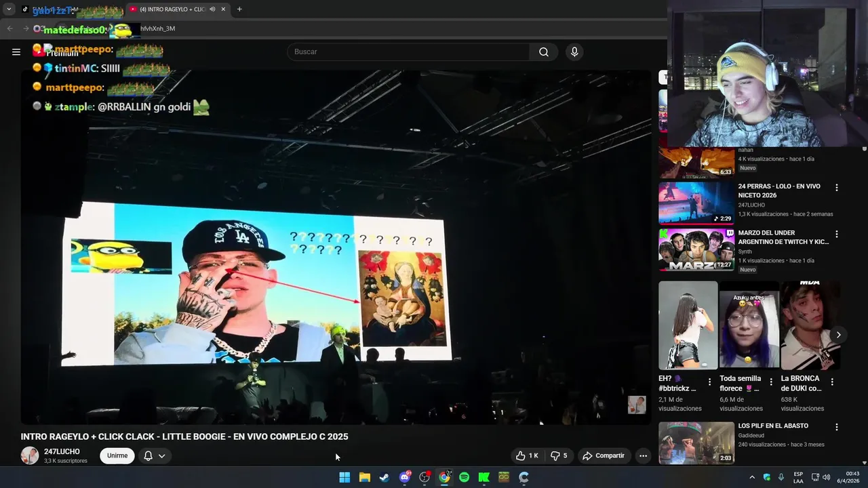Click the video player area
The image size is (868, 488).
(336, 247)
